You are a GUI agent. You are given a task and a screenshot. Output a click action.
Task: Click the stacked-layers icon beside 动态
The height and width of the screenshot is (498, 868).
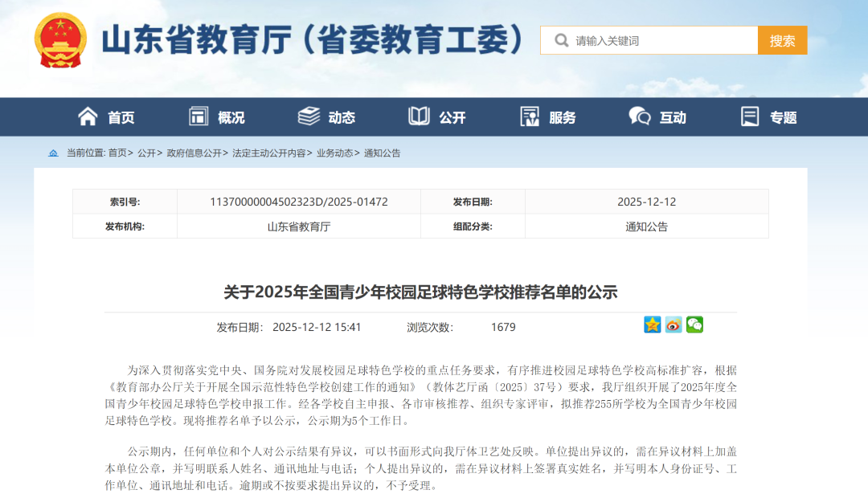(308, 116)
